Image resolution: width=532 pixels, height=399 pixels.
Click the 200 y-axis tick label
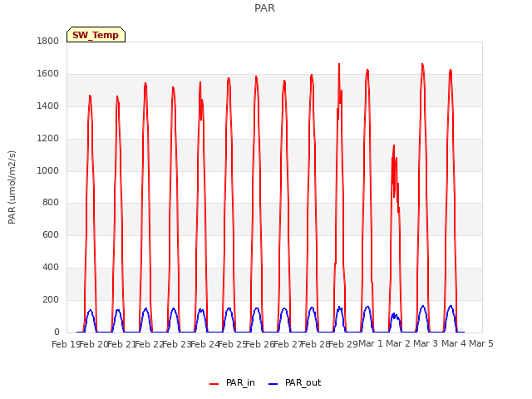click(x=51, y=299)
